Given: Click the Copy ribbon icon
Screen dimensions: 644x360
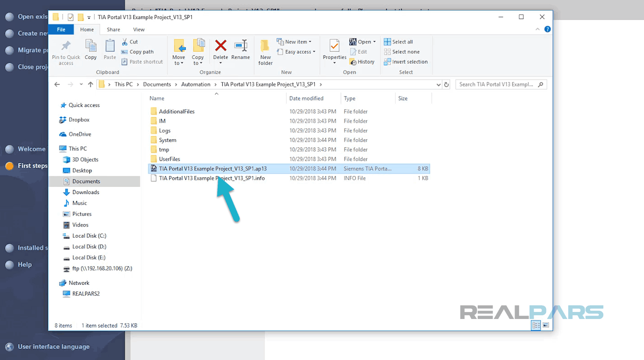Looking at the screenshot, I should 90,46.
